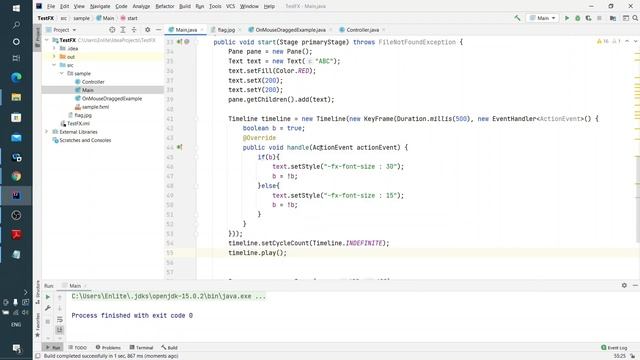Select sample.fxml in project tree
Image resolution: width=640 pixels, height=360 pixels.
coord(95,107)
